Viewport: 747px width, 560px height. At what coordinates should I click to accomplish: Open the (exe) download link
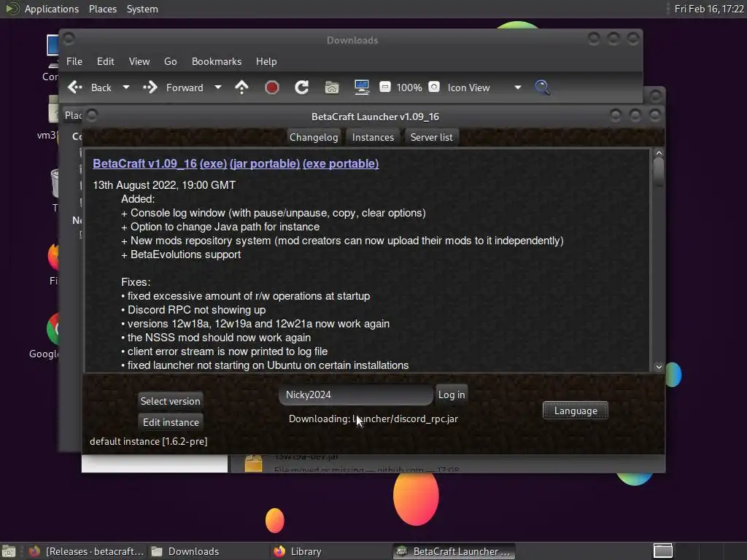coord(213,164)
